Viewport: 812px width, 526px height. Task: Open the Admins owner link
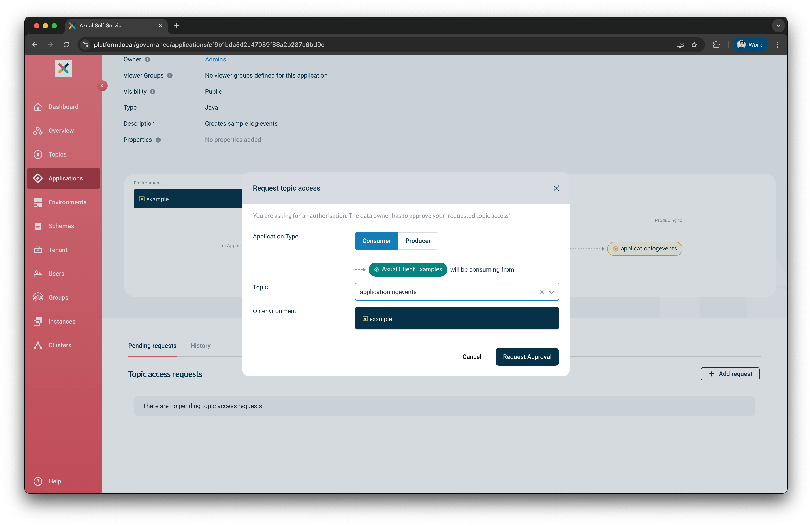[215, 59]
